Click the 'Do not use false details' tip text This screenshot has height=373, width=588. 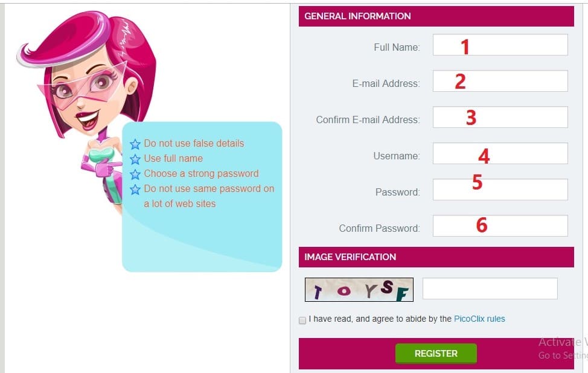pyautogui.click(x=194, y=143)
